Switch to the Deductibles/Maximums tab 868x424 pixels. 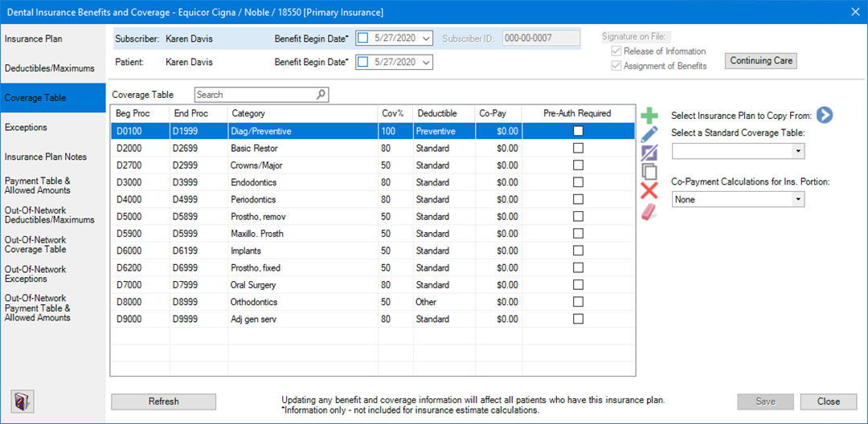50,68
